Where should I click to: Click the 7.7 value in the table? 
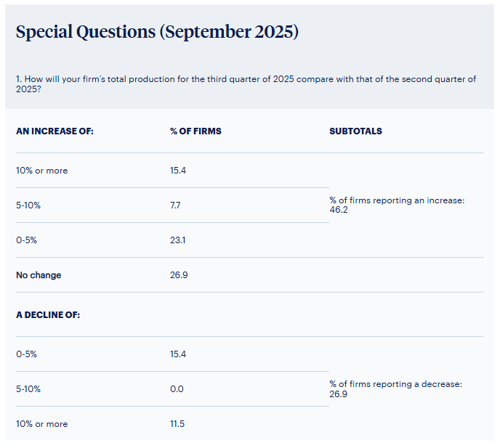click(x=175, y=205)
